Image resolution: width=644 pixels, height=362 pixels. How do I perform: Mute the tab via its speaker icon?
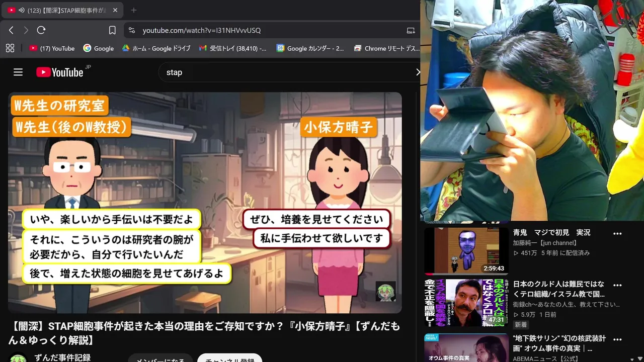[22, 10]
